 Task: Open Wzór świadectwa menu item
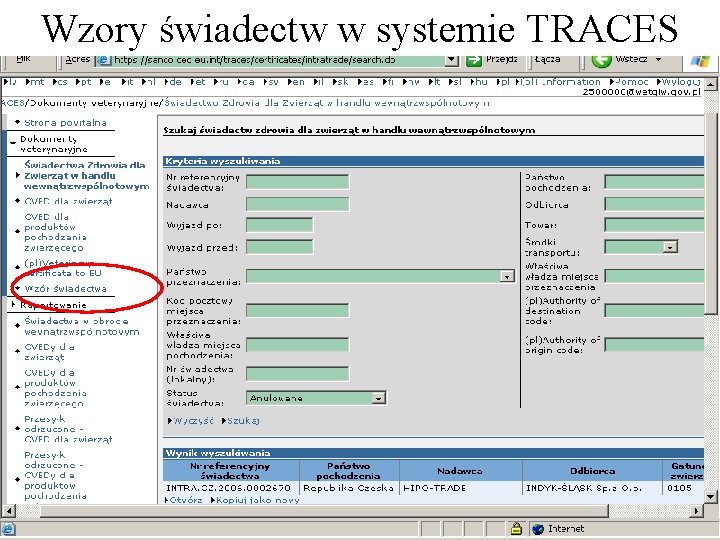(66, 289)
